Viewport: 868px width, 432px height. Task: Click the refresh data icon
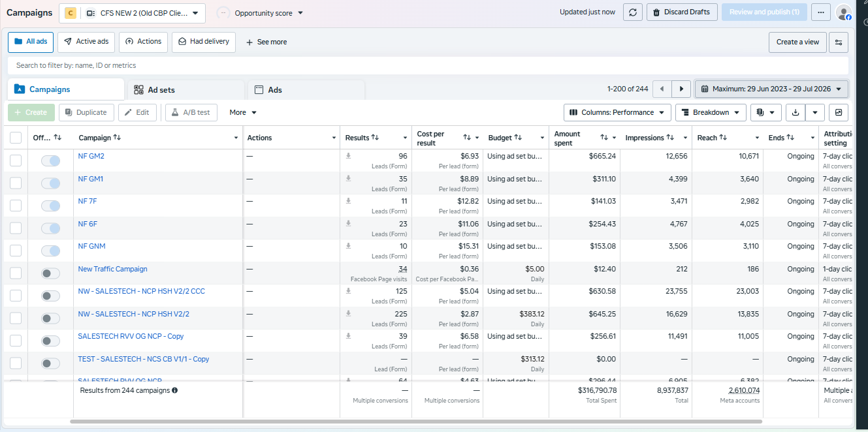tap(632, 12)
